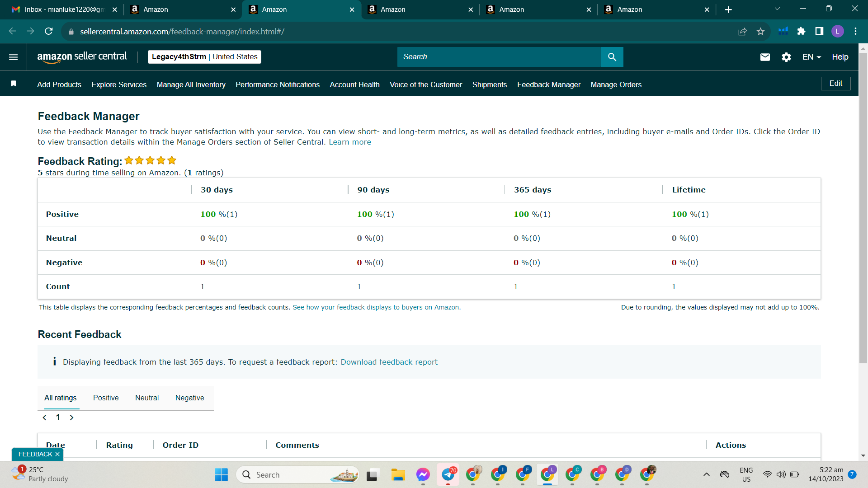
Task: Switch to the Inbox Gmail tab
Action: (65, 9)
